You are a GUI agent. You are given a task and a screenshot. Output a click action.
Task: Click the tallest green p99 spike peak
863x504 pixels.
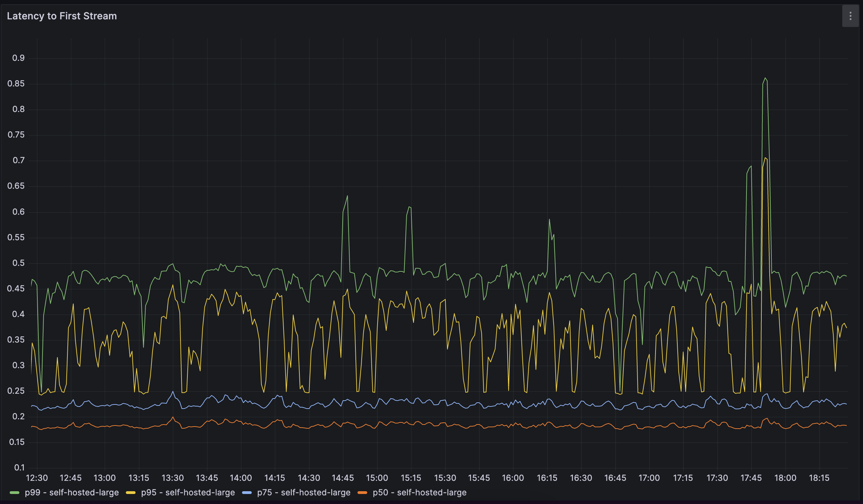tap(765, 78)
